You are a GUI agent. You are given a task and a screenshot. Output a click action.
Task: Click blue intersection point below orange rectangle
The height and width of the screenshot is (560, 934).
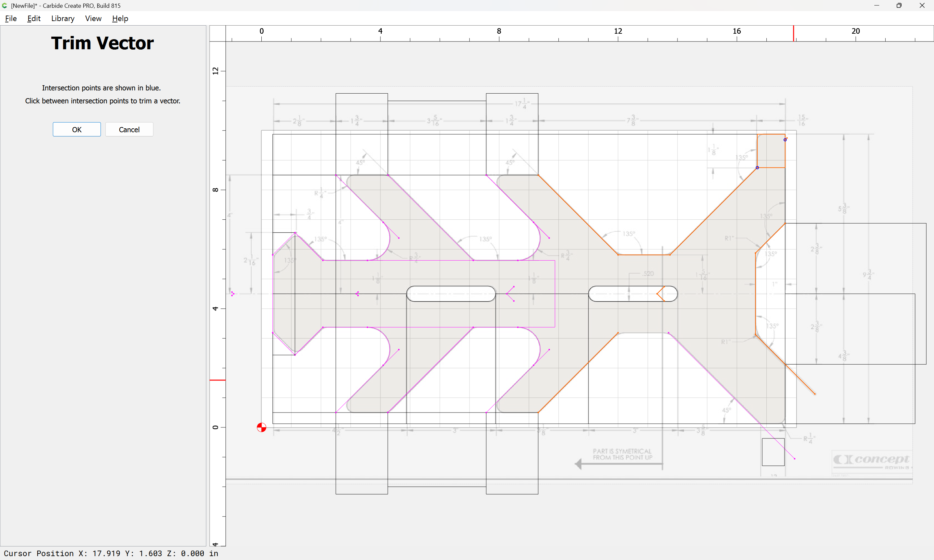click(x=757, y=168)
